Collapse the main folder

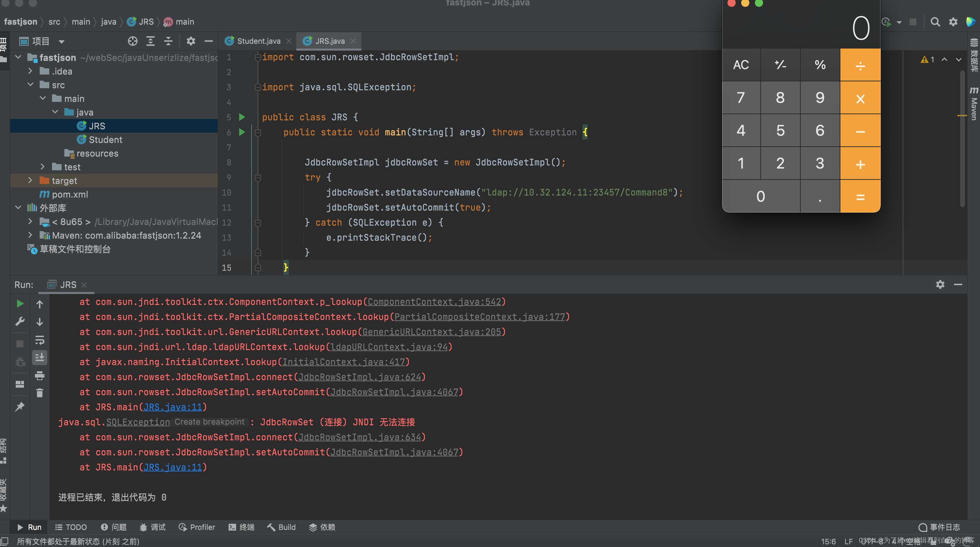pos(43,98)
